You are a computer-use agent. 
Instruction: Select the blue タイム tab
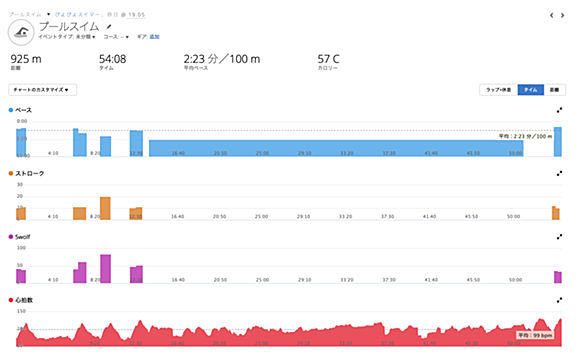531,90
